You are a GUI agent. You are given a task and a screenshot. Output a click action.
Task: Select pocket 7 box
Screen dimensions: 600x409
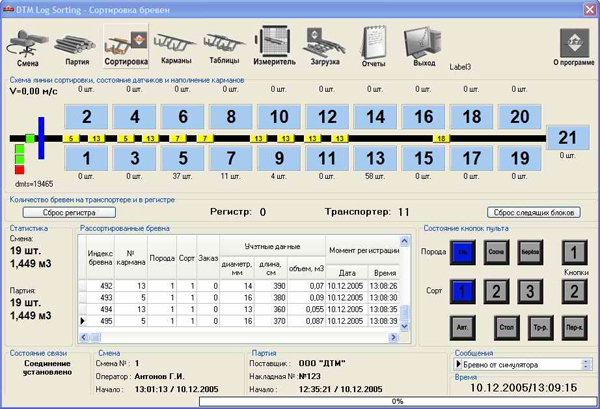coord(231,158)
